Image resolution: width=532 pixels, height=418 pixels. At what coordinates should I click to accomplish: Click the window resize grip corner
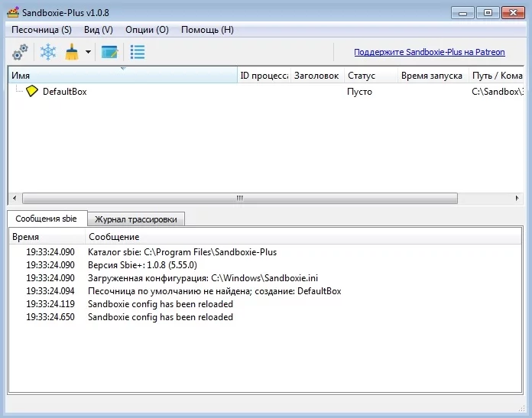coord(521,408)
